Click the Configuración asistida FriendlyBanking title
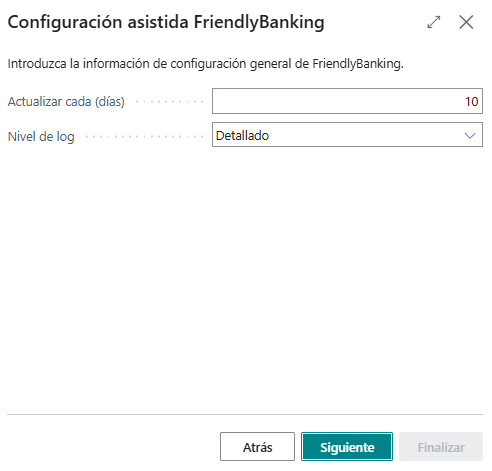Viewport: 492px width, 471px height. coord(166,22)
